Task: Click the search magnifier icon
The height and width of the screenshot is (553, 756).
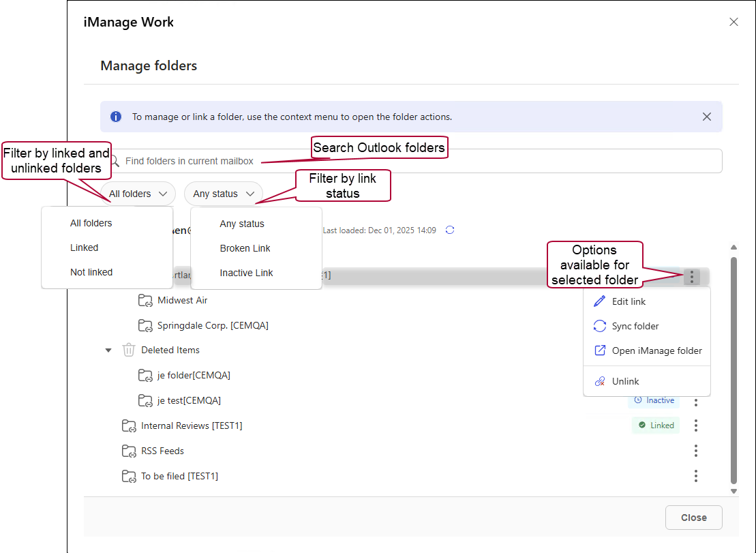Action: [x=115, y=160]
